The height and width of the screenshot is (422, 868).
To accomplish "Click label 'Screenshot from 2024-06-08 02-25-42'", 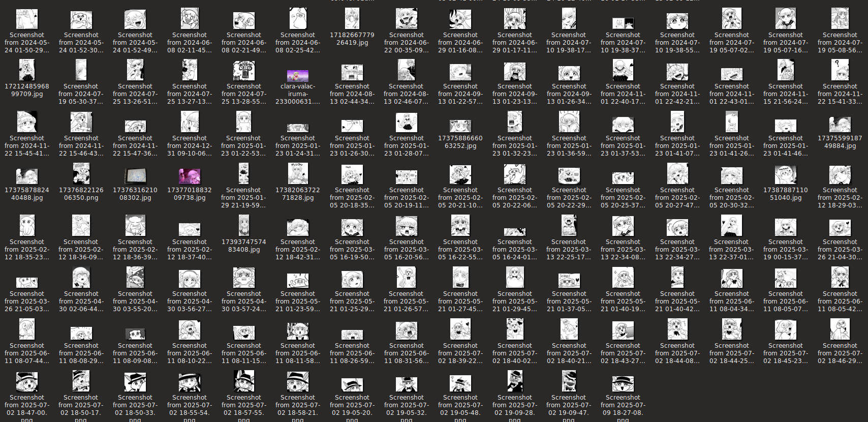I will coord(298,43).
